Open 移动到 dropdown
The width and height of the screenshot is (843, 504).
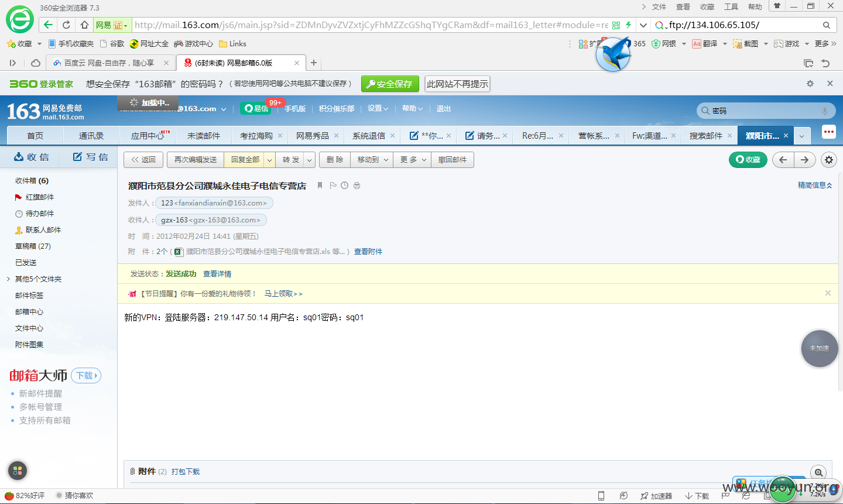click(372, 160)
